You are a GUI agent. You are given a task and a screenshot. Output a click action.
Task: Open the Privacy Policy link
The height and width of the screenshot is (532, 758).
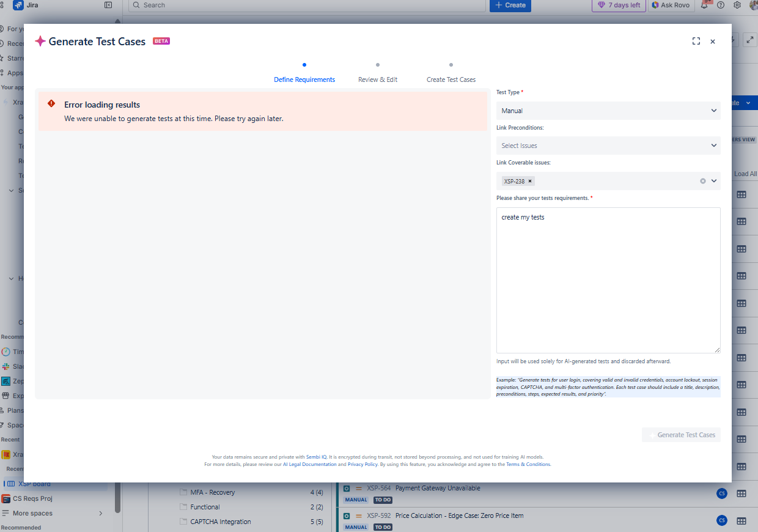[x=362, y=464]
